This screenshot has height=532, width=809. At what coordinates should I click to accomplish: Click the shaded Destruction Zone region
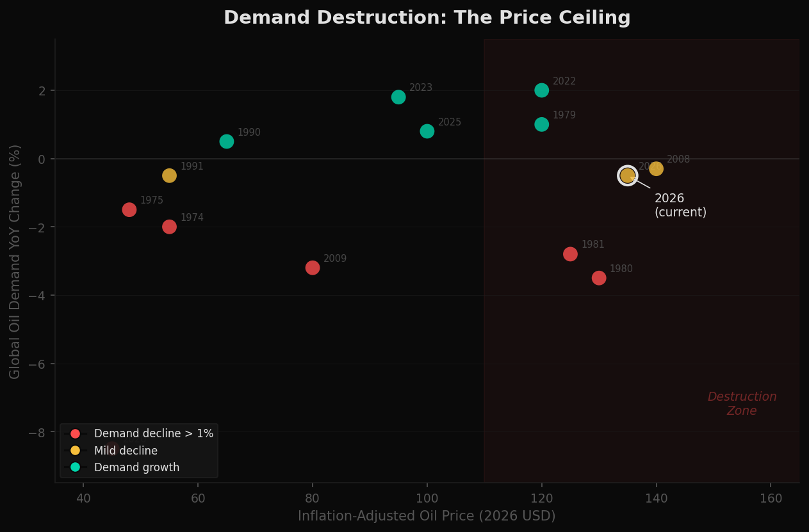[x=641, y=352]
